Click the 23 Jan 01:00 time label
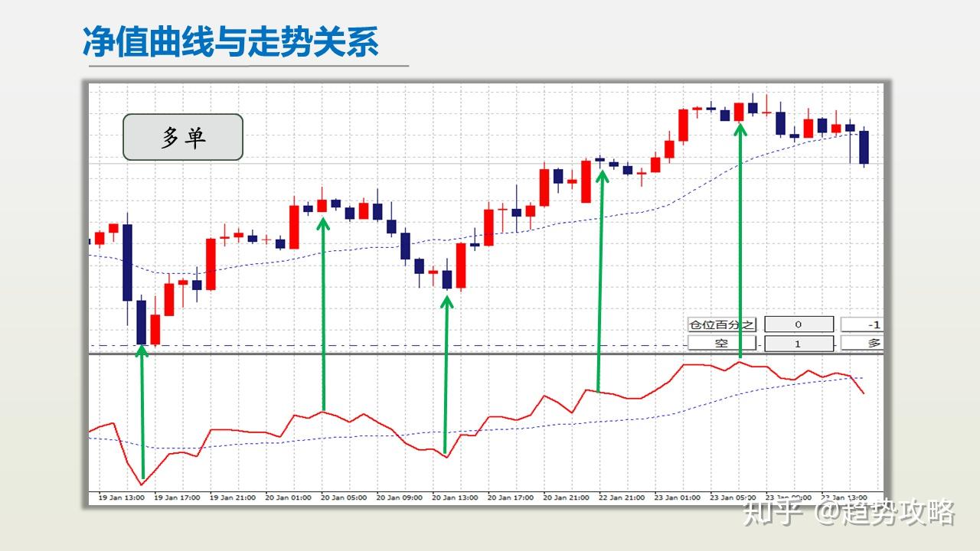This screenshot has height=551, width=980. (678, 497)
